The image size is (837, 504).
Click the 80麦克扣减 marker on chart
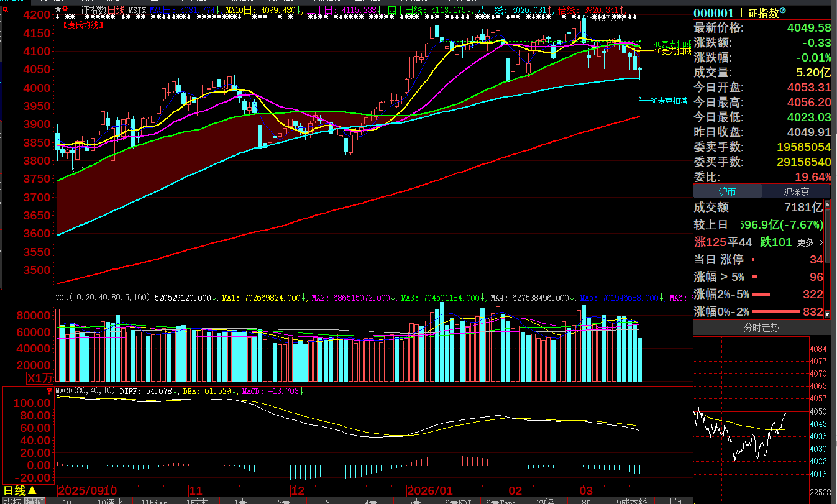(x=668, y=101)
